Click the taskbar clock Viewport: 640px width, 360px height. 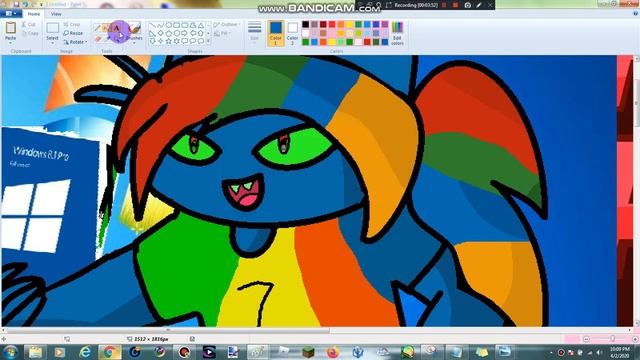pyautogui.click(x=620, y=352)
